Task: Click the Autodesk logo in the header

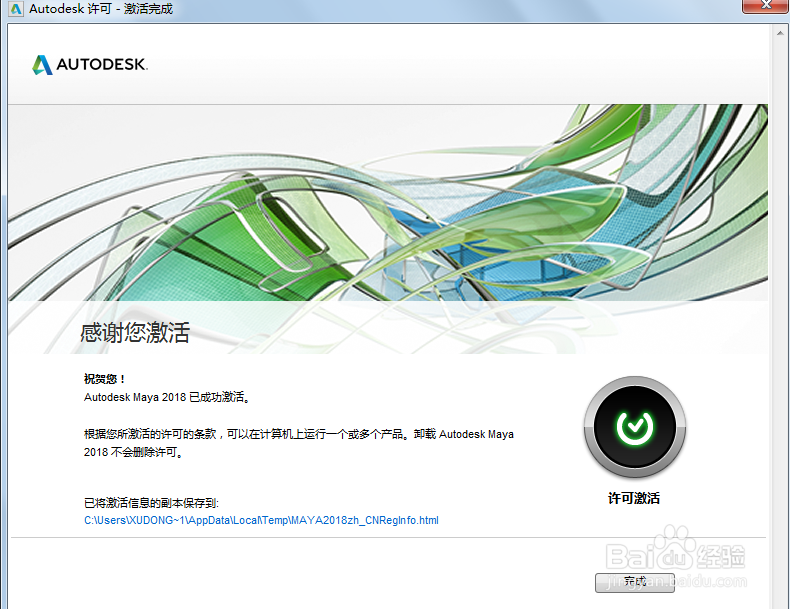Action: [x=90, y=64]
